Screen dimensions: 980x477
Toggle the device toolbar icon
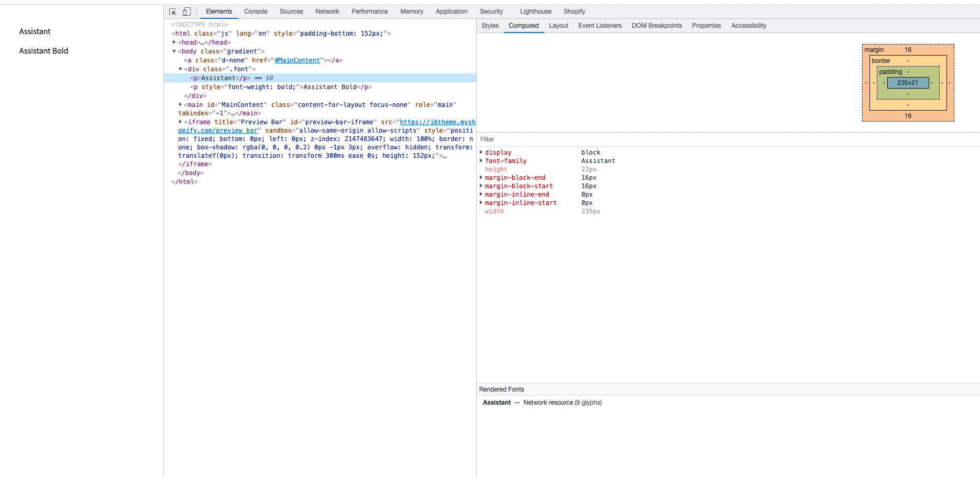coord(186,12)
